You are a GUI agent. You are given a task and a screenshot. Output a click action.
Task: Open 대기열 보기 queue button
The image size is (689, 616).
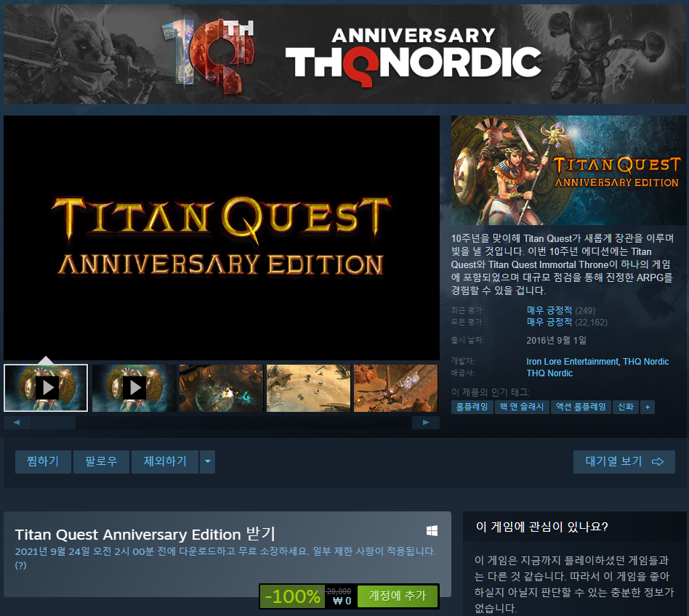pyautogui.click(x=624, y=461)
